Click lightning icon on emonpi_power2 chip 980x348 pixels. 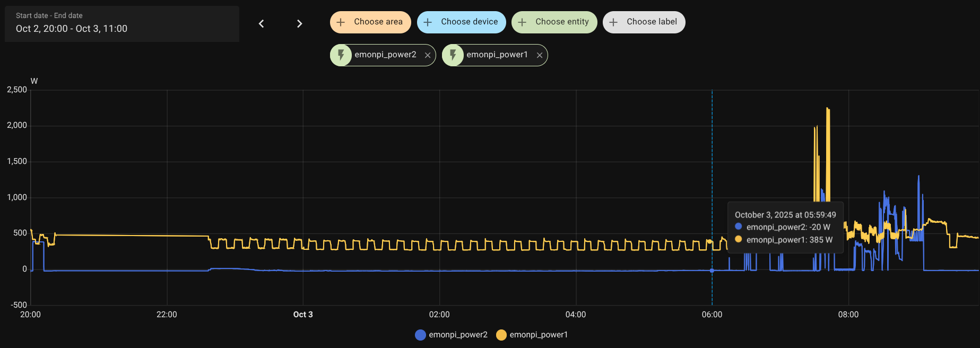coord(341,55)
